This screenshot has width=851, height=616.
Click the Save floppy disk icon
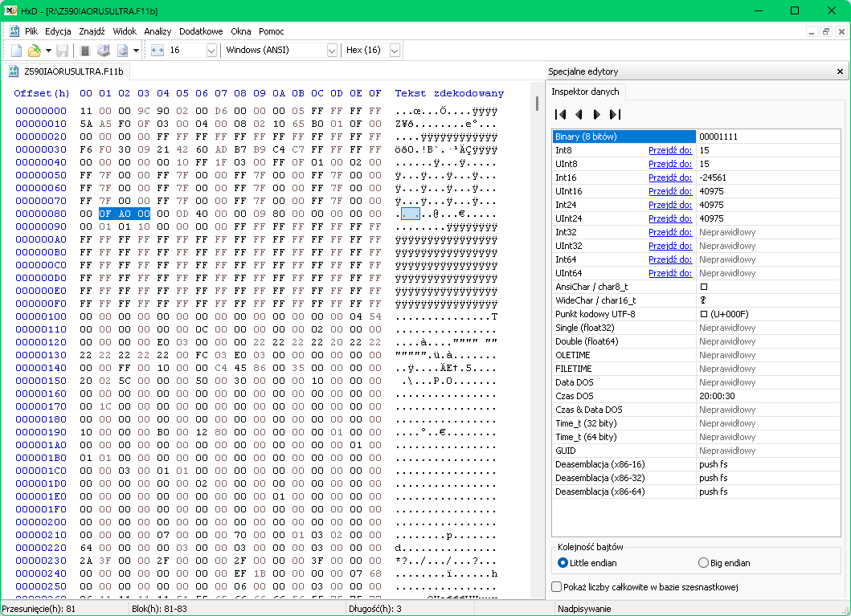coord(62,51)
